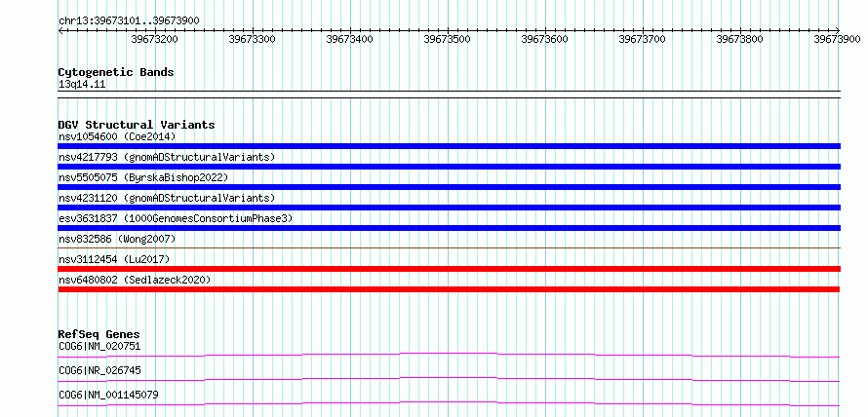Select the RefSeq Genes track title
Screen dimensions: 868x417
click(x=99, y=334)
